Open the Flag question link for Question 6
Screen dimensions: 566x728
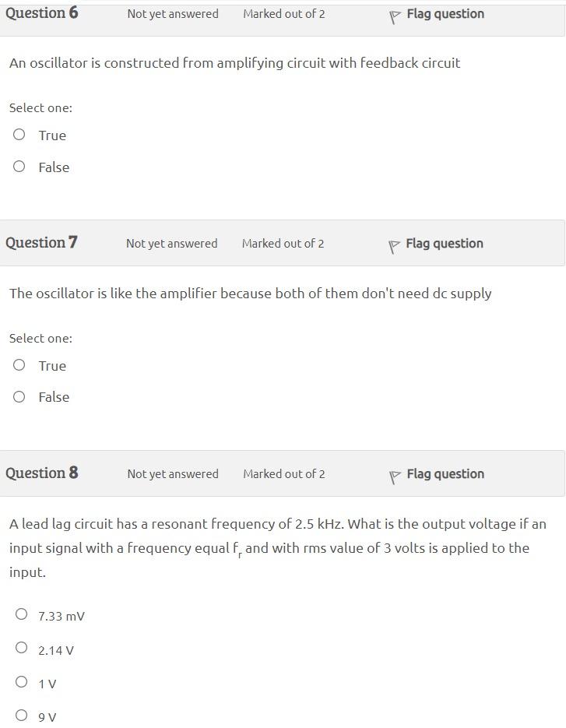pos(444,12)
